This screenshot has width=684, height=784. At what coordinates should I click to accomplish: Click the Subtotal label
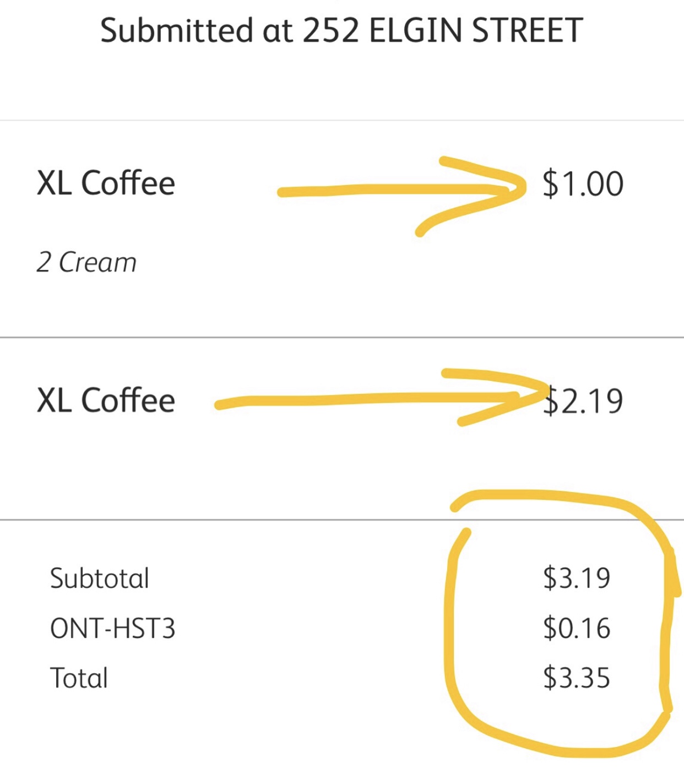click(x=100, y=578)
